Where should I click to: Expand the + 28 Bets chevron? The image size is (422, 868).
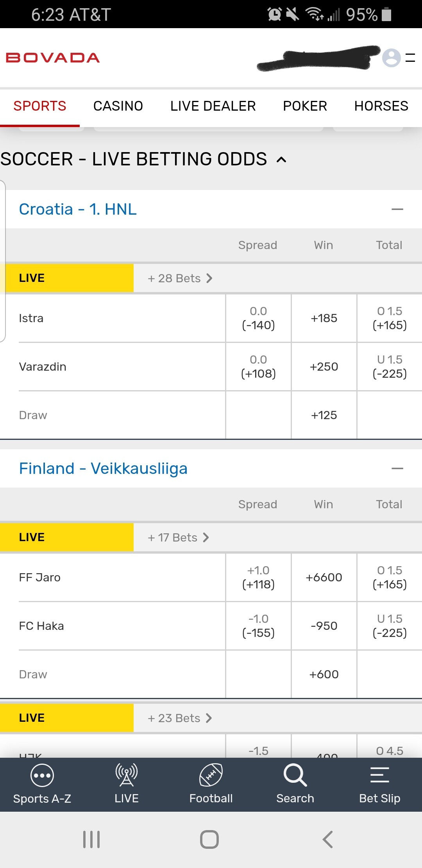tap(209, 278)
